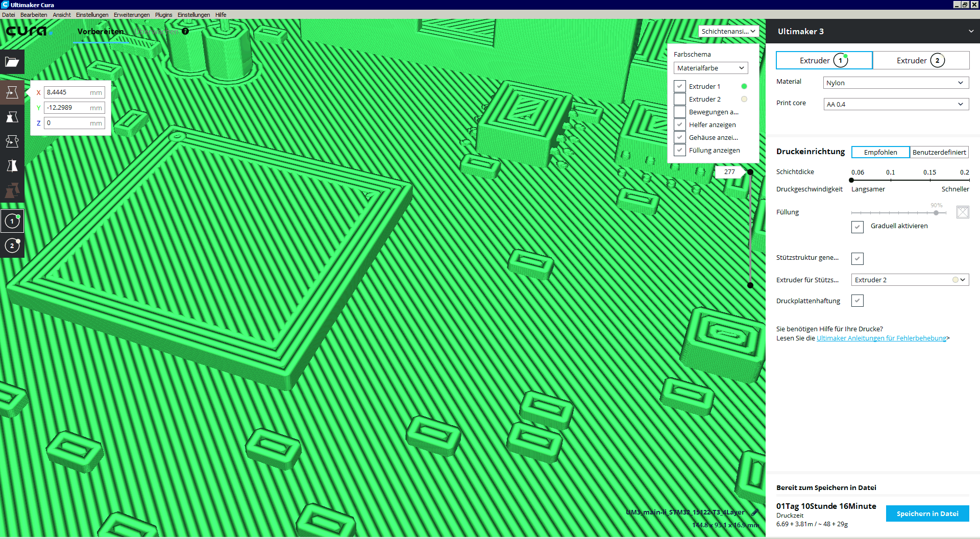This screenshot has height=539, width=980.
Task: Select the Move tool icon
Action: [12, 92]
